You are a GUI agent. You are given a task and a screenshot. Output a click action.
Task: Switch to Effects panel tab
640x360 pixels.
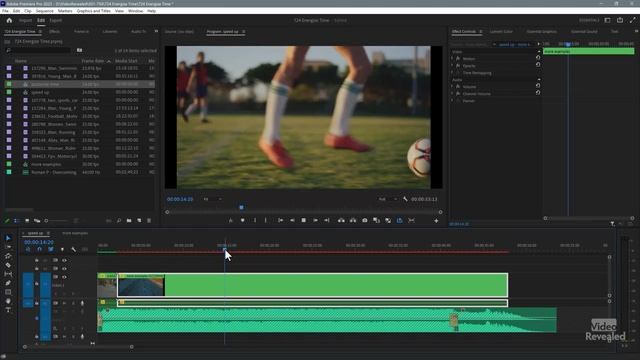coord(54,31)
